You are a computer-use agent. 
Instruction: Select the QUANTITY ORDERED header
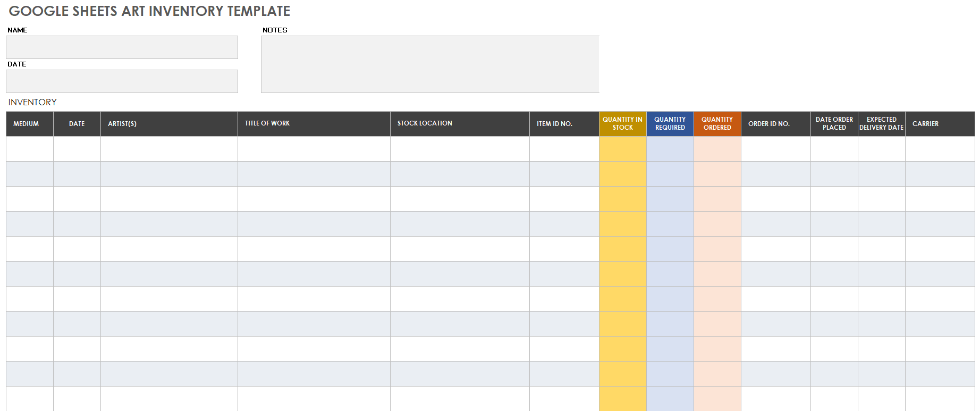[x=717, y=124]
